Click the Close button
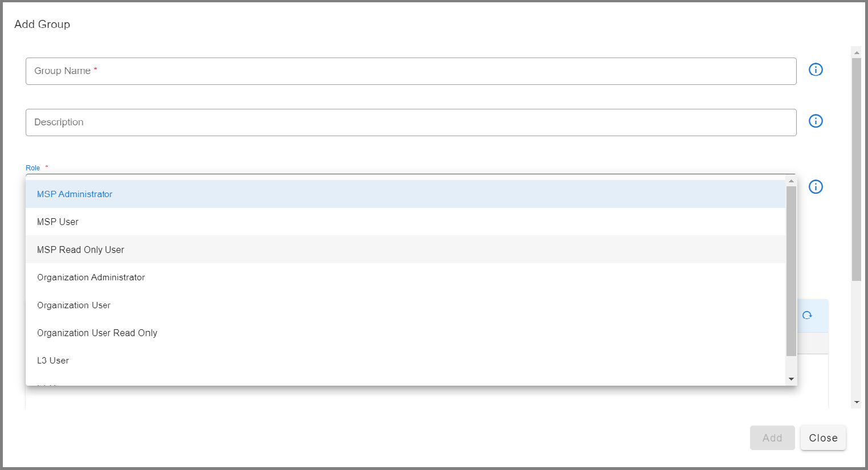The image size is (868, 470). tap(823, 438)
